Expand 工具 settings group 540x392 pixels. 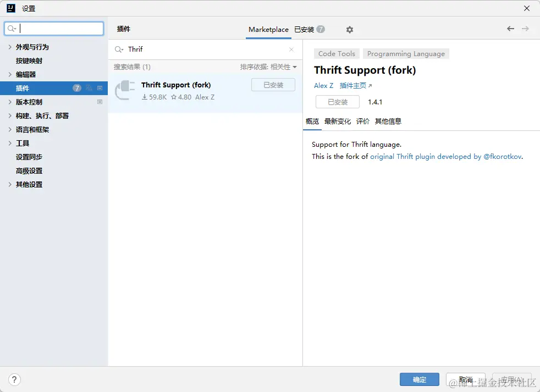(10, 143)
